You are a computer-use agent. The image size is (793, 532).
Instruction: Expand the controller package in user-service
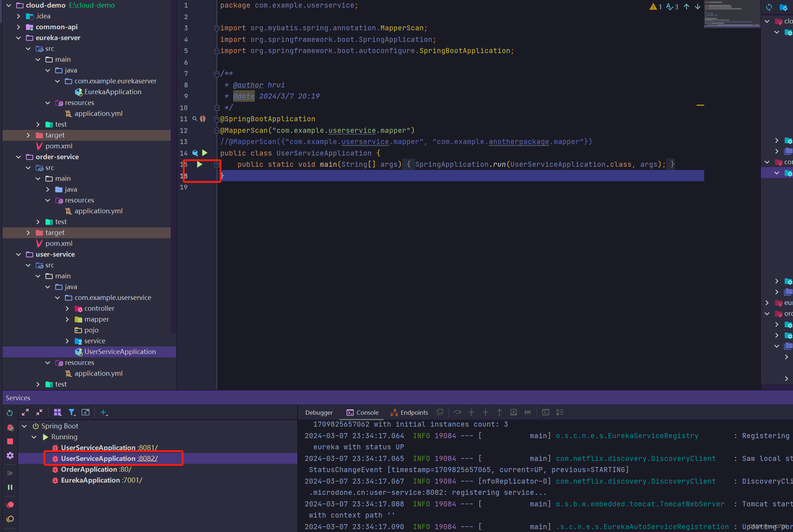pos(67,309)
